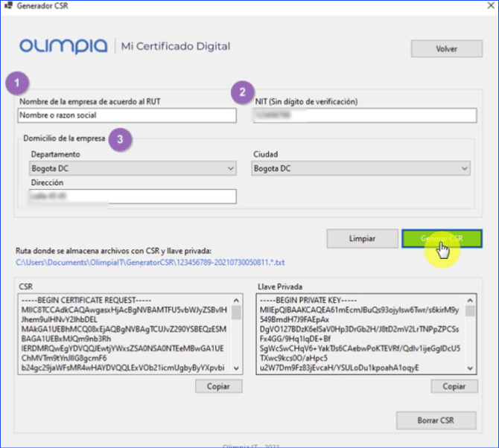Expand the Ciudad dropdown list
Viewport: 499px width, 448px height.
click(x=464, y=169)
